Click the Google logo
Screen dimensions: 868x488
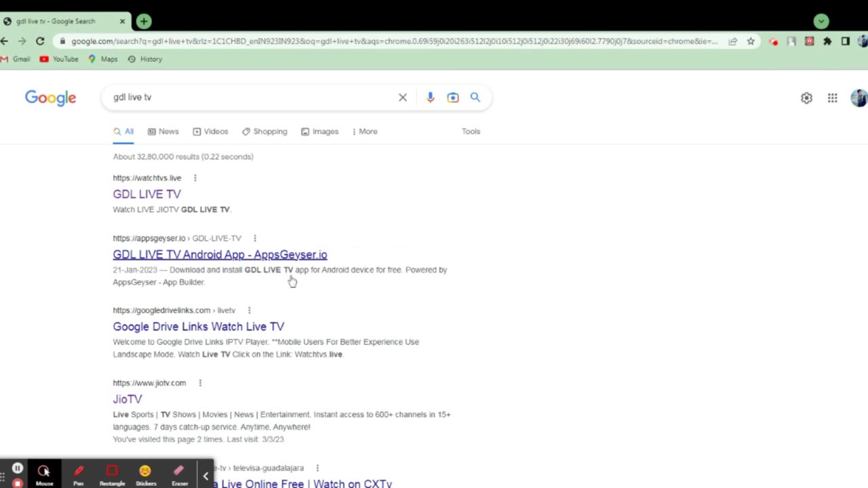pyautogui.click(x=51, y=98)
